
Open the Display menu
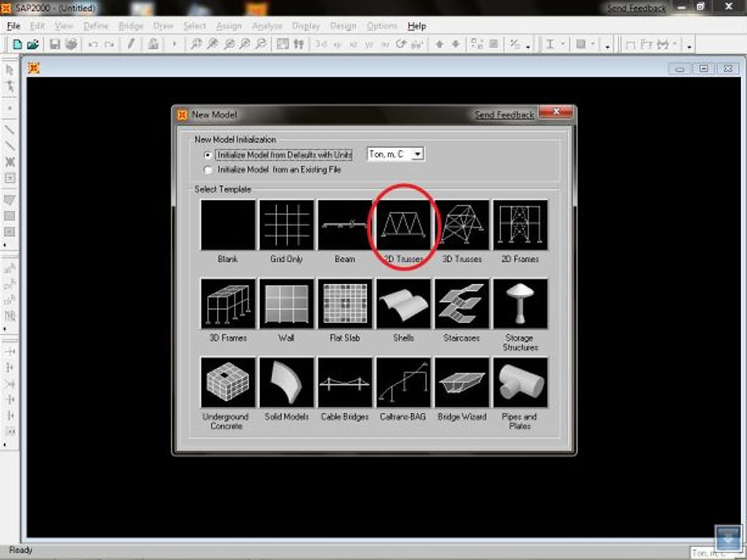(x=306, y=26)
